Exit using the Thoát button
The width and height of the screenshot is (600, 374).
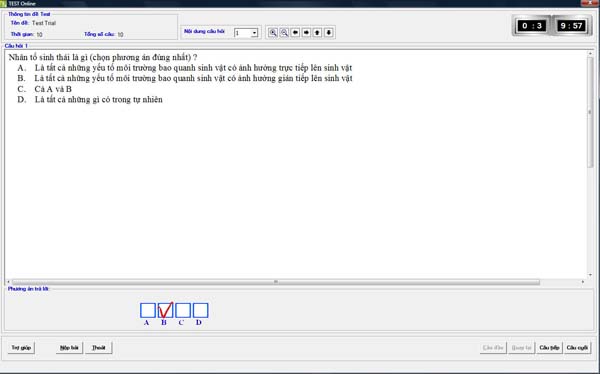click(x=99, y=348)
